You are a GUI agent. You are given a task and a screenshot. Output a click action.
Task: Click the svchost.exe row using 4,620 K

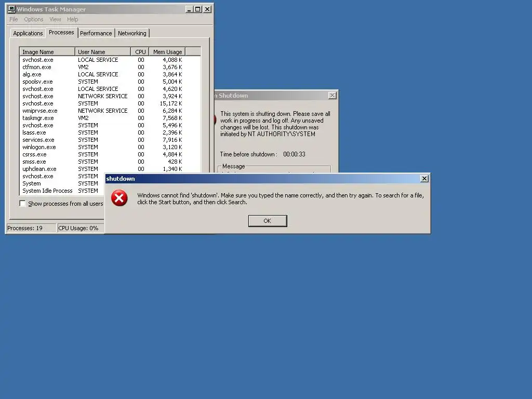[102, 89]
